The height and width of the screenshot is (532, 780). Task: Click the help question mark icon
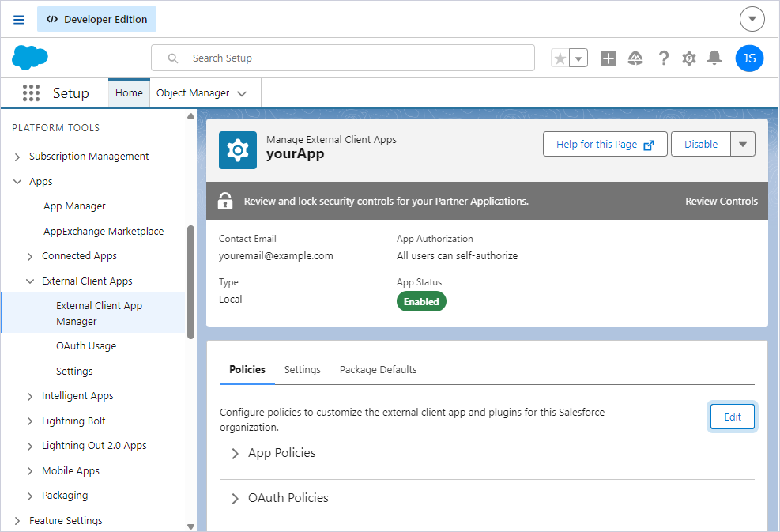click(x=663, y=58)
